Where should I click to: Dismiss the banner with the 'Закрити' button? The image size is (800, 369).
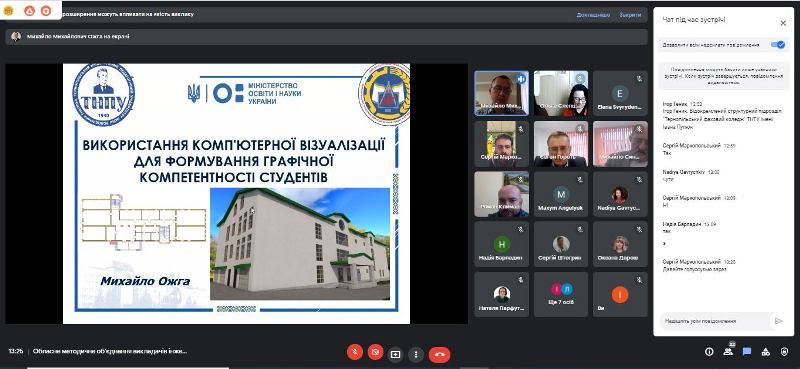pos(631,15)
